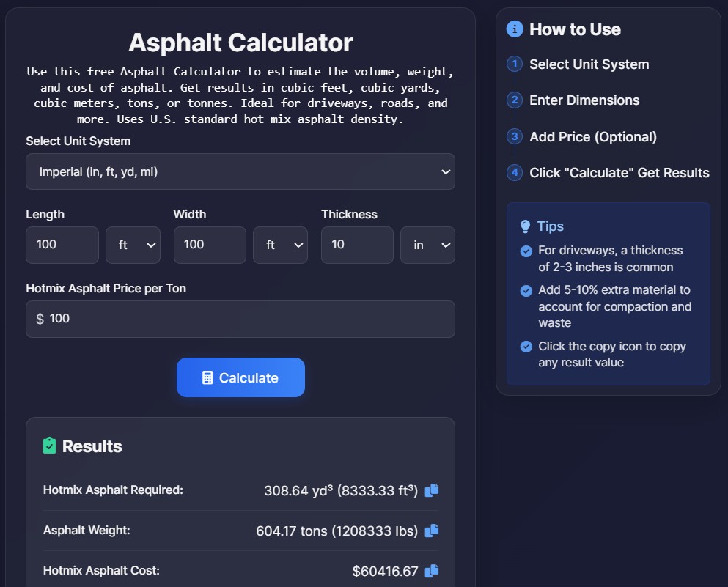Open the Width unit dropdown
This screenshot has width=728, height=587.
pos(280,245)
